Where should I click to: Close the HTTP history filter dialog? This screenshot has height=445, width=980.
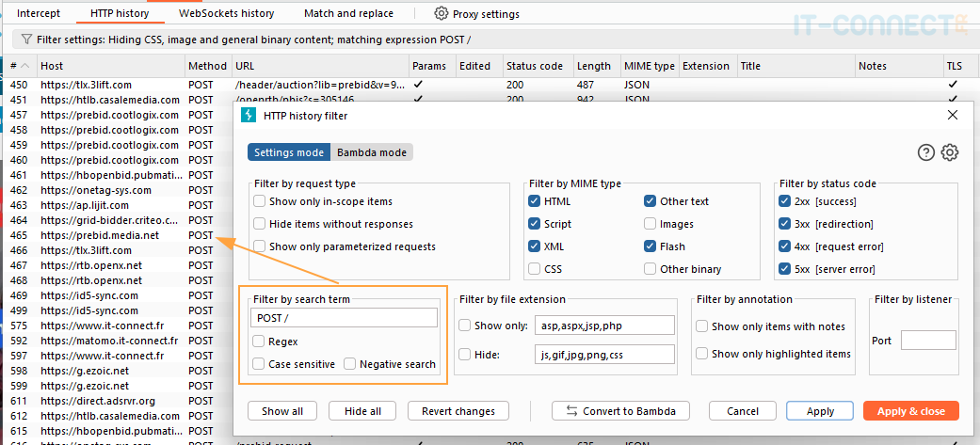click(953, 115)
